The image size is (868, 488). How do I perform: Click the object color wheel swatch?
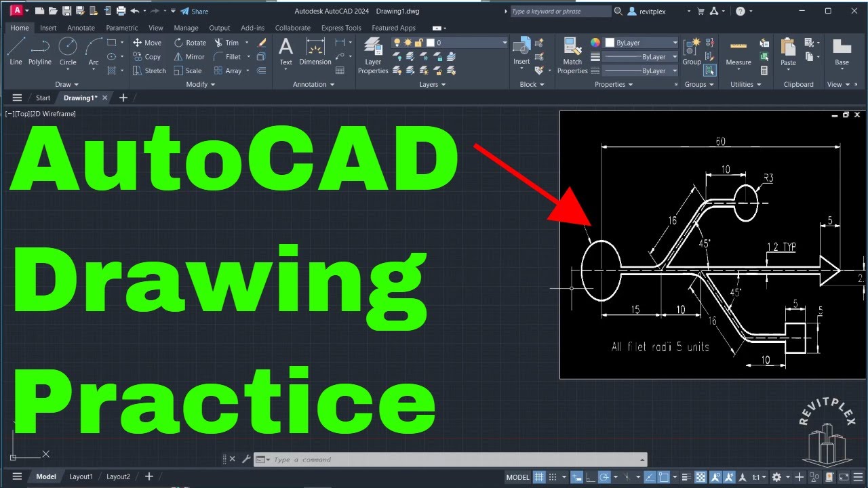pyautogui.click(x=595, y=43)
